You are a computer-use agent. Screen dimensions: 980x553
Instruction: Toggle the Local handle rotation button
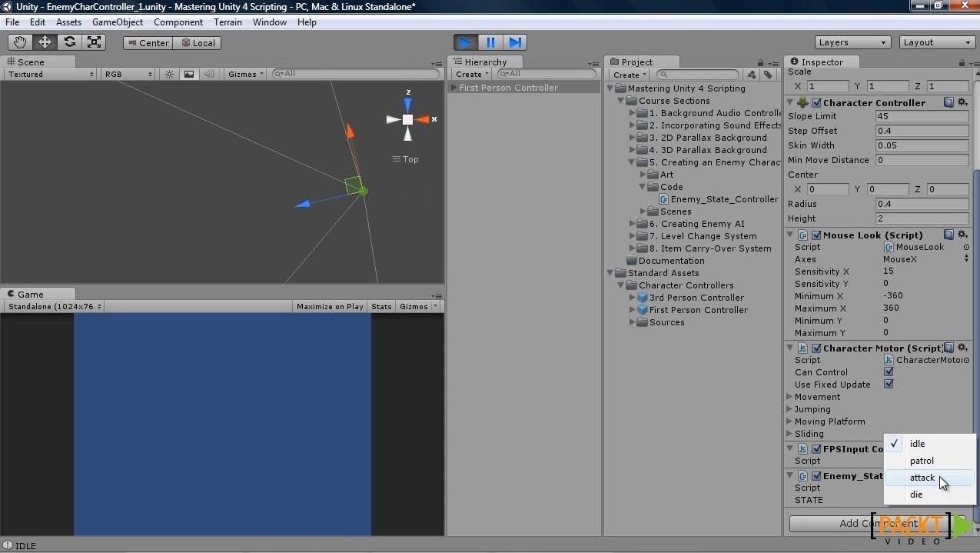(197, 43)
